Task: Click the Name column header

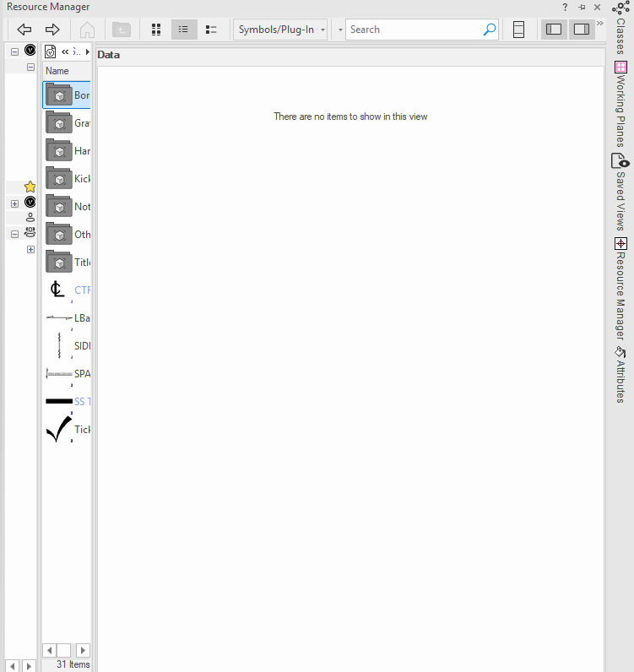Action: point(66,71)
